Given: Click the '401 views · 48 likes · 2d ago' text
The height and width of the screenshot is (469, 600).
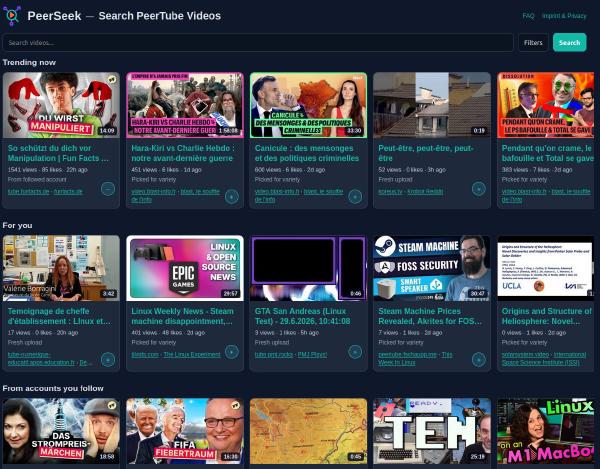Looking at the screenshot, I should 168,332.
